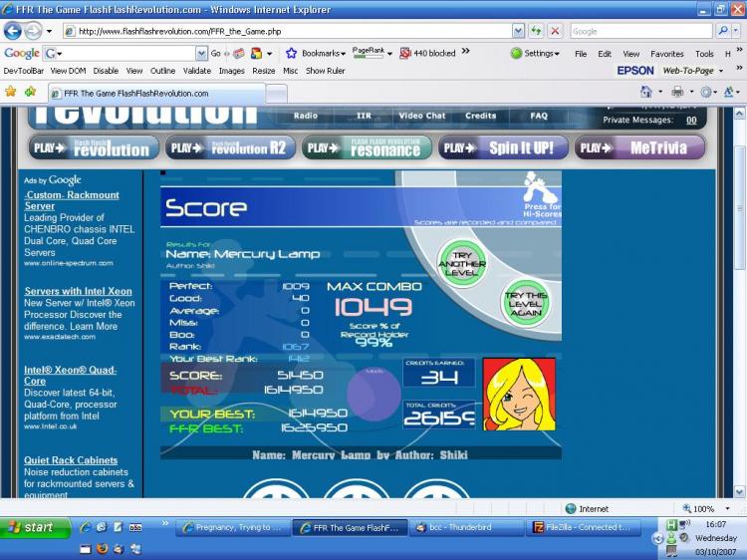This screenshot has width=747, height=560.
Task: Click the green Refresh page icon
Action: pyautogui.click(x=536, y=32)
